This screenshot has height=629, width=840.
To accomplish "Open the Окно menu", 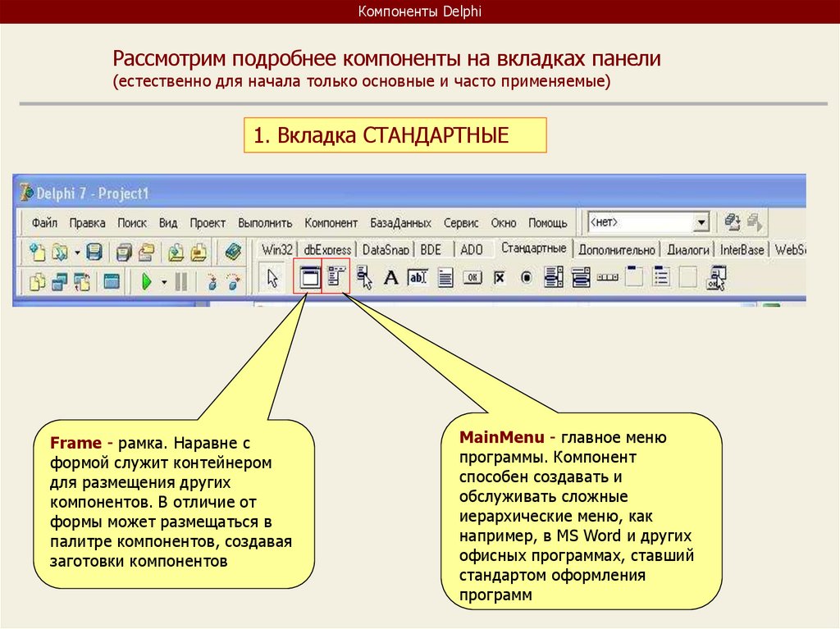I will point(504,222).
